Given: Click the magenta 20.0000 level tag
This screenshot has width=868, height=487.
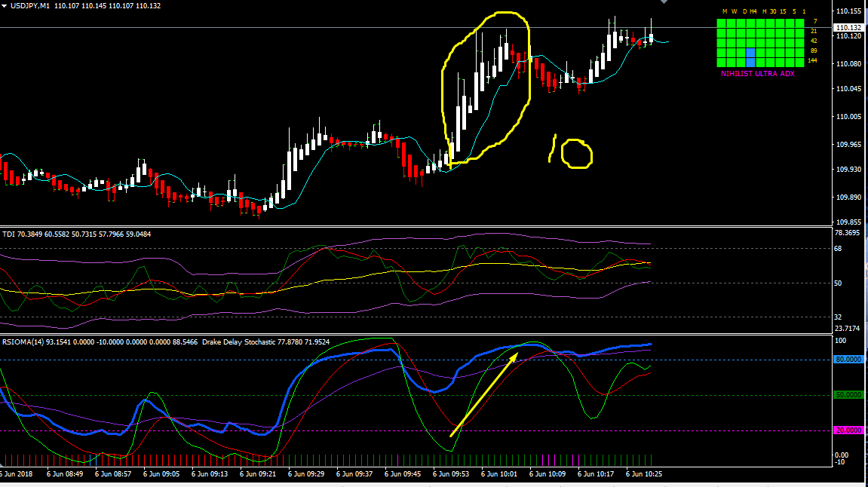Looking at the screenshot, I should click(x=848, y=430).
